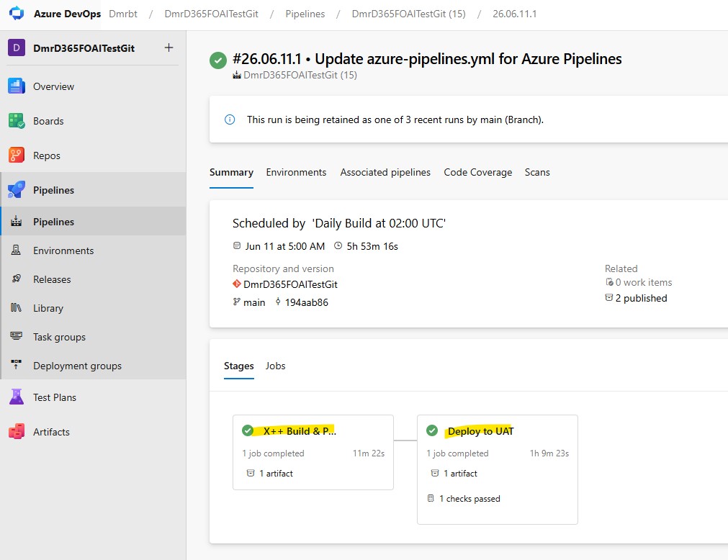Screen dimensions: 728x560
Task: Open the Releases rocket icon
Action: tap(17, 279)
